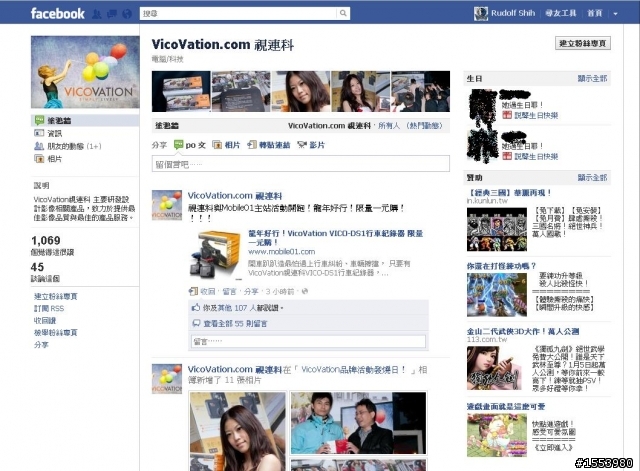640x471 pixels.
Task: Click the wall post text box
Action: coord(301,164)
